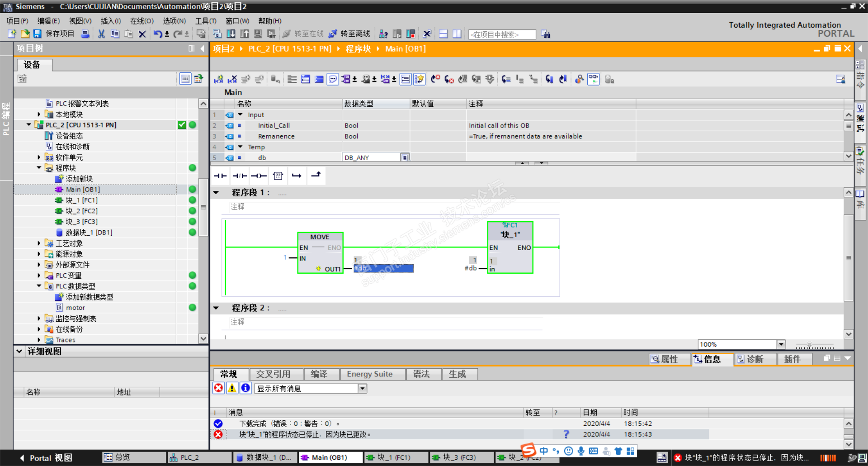Undo the last action

158,34
